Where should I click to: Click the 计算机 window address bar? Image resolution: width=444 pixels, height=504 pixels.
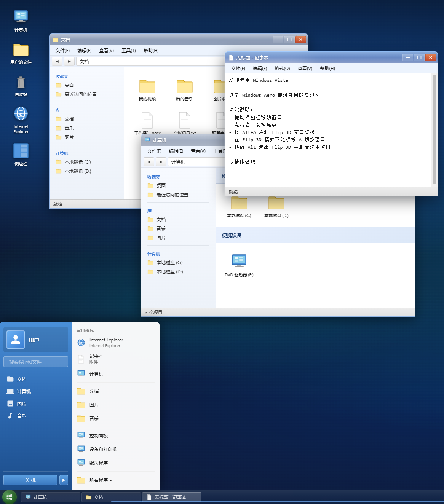(196, 162)
